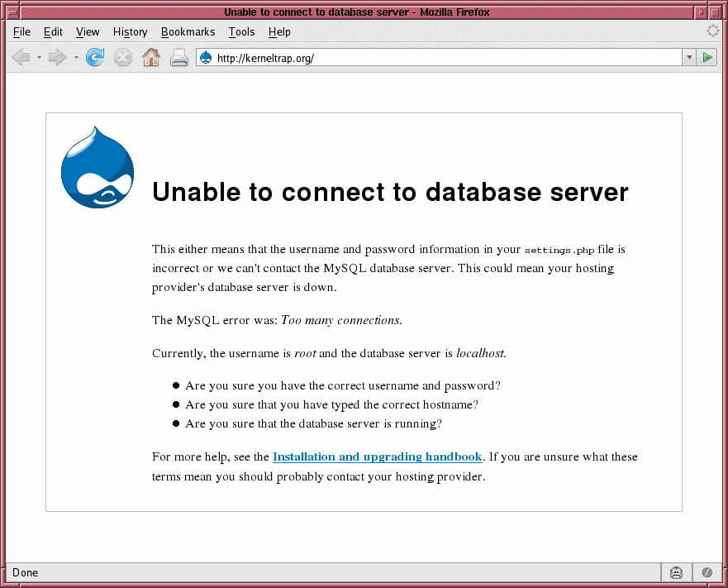This screenshot has width=728, height=588.
Task: Click the Forward navigation arrow
Action: point(58,58)
